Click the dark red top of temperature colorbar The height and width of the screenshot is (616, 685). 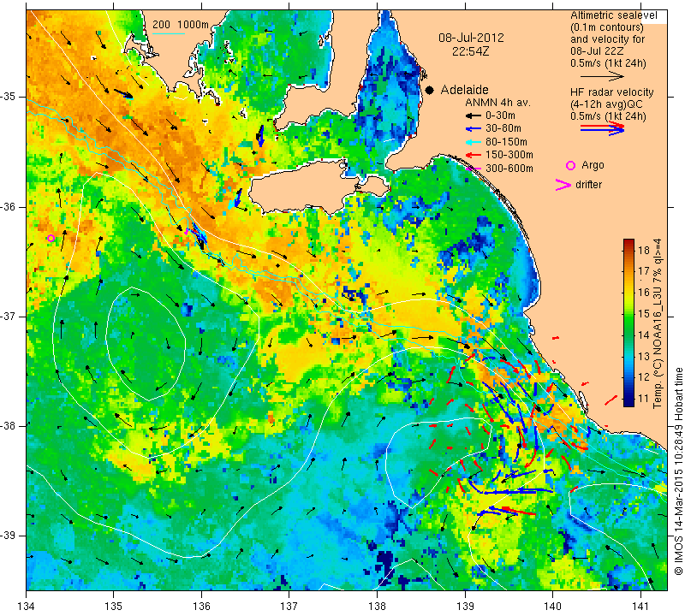[x=628, y=243]
